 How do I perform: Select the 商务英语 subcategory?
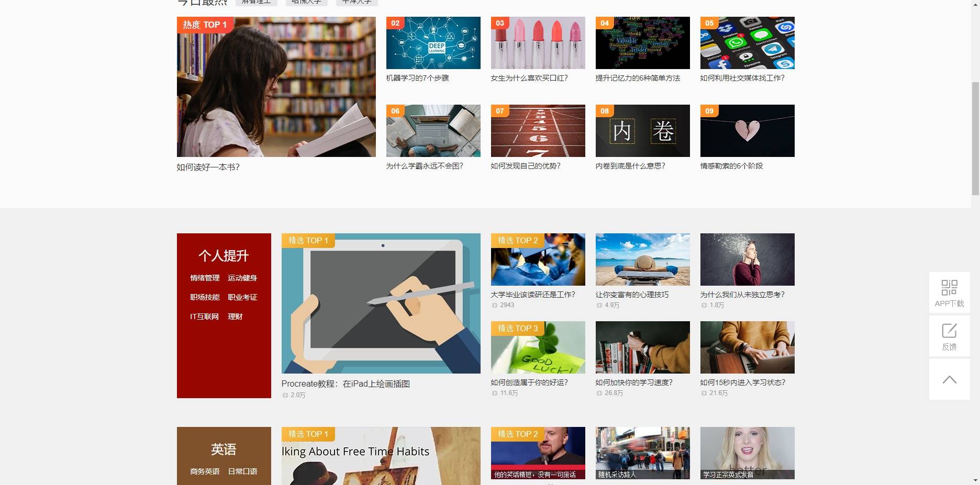[x=205, y=471]
